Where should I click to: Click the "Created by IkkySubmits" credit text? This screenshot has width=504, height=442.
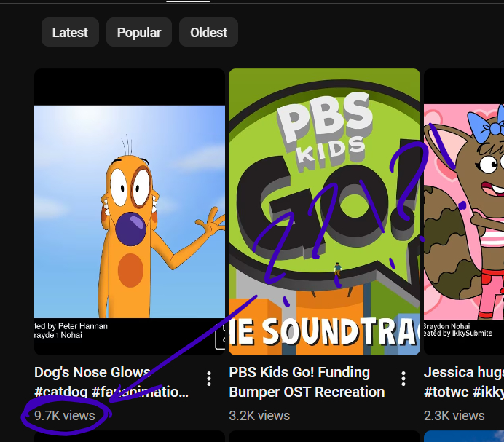click(x=459, y=334)
